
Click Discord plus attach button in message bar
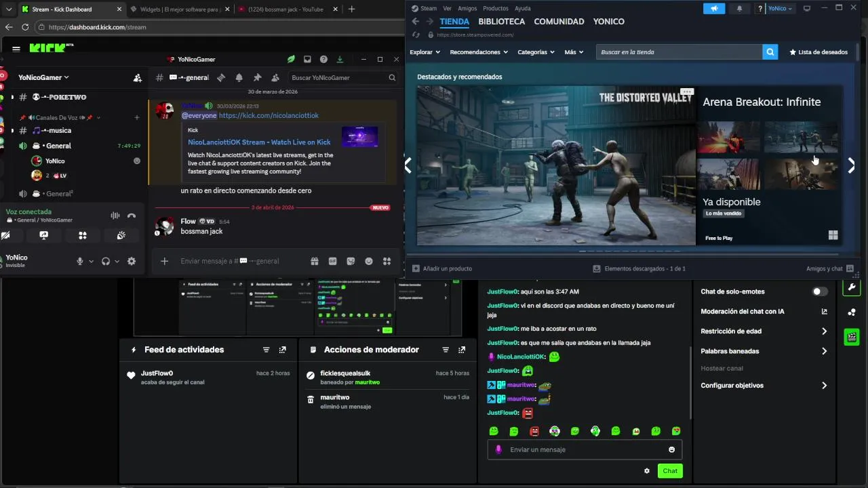point(164,261)
